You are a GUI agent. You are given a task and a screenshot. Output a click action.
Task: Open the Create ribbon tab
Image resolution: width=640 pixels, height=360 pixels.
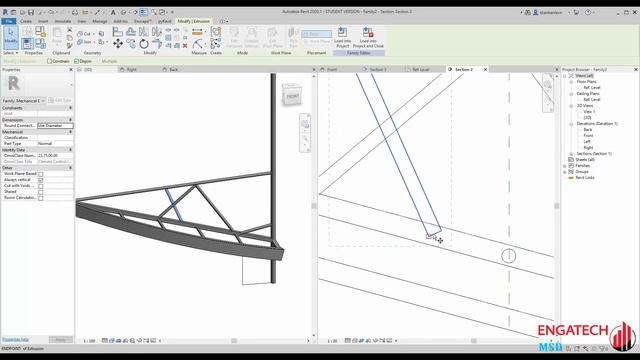coord(26,21)
